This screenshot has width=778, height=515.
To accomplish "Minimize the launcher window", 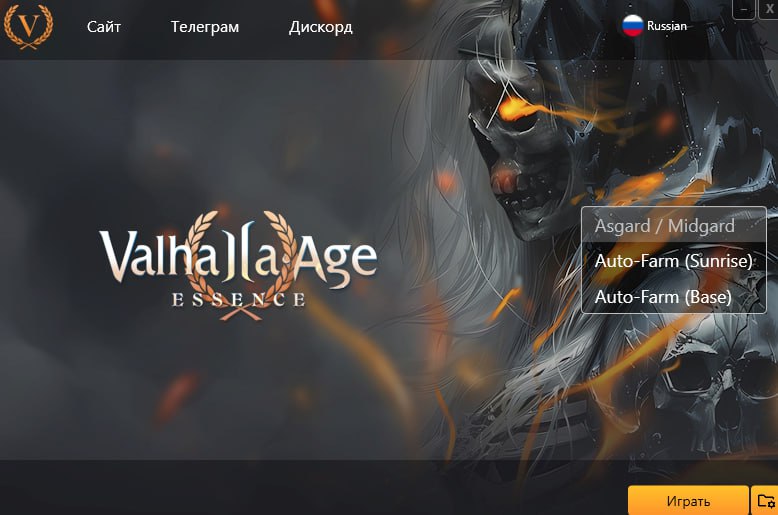I will click(x=744, y=9).
